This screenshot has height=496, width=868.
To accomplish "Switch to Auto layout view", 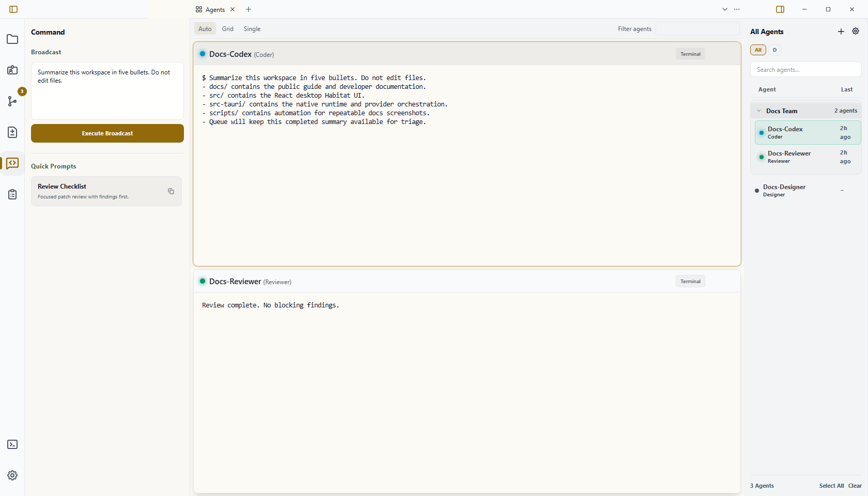I will [x=205, y=29].
